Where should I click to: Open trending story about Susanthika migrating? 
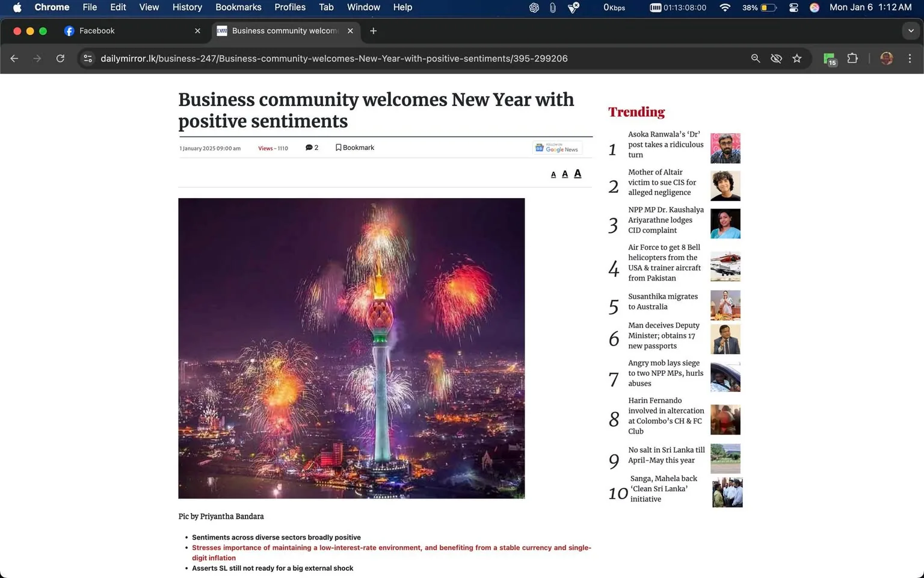pyautogui.click(x=662, y=302)
